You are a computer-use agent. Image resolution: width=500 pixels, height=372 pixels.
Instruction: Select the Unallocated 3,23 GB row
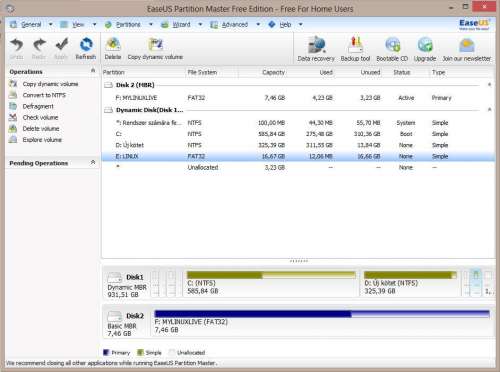point(298,167)
